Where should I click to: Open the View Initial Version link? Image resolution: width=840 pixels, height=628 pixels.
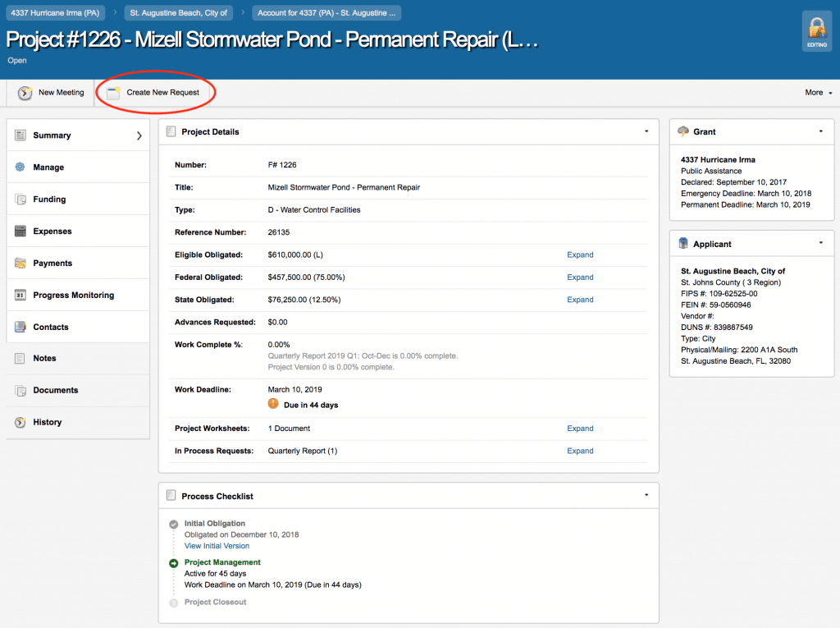(217, 546)
